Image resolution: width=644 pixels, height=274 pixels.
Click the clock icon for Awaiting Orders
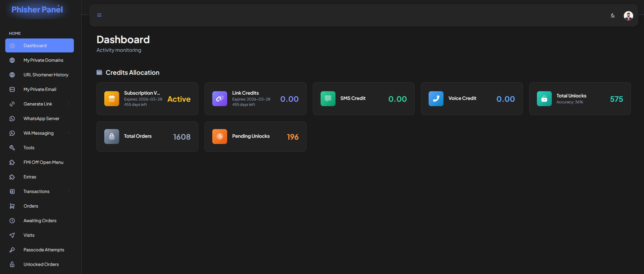click(x=12, y=221)
